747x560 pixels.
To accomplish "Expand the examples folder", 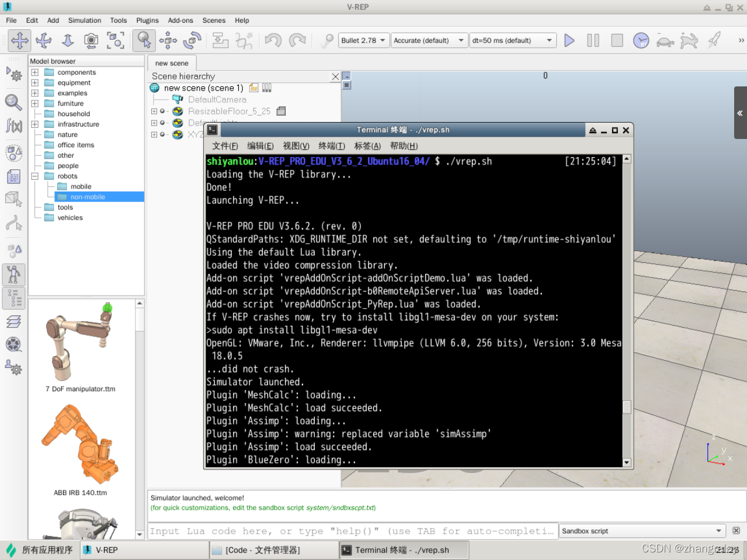I will click(x=35, y=93).
